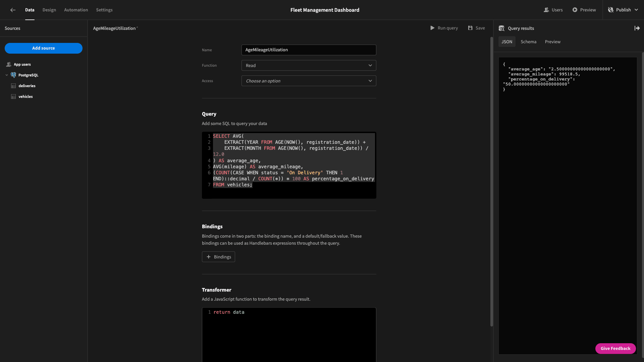Click the App users icon
Image resolution: width=644 pixels, height=362 pixels.
9,64
